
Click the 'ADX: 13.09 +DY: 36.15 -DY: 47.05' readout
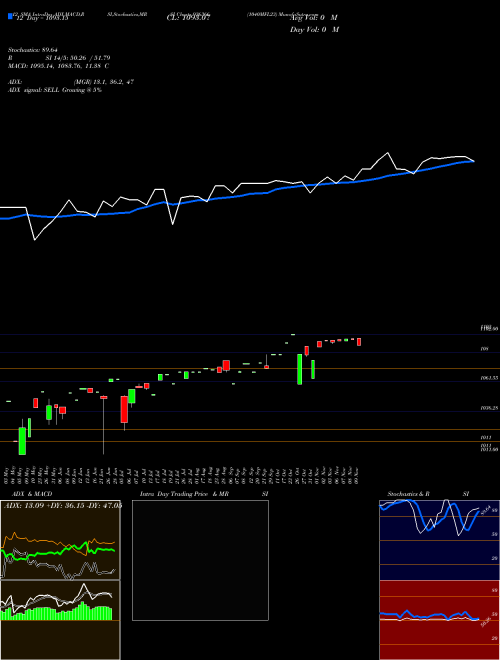pyautogui.click(x=63, y=505)
